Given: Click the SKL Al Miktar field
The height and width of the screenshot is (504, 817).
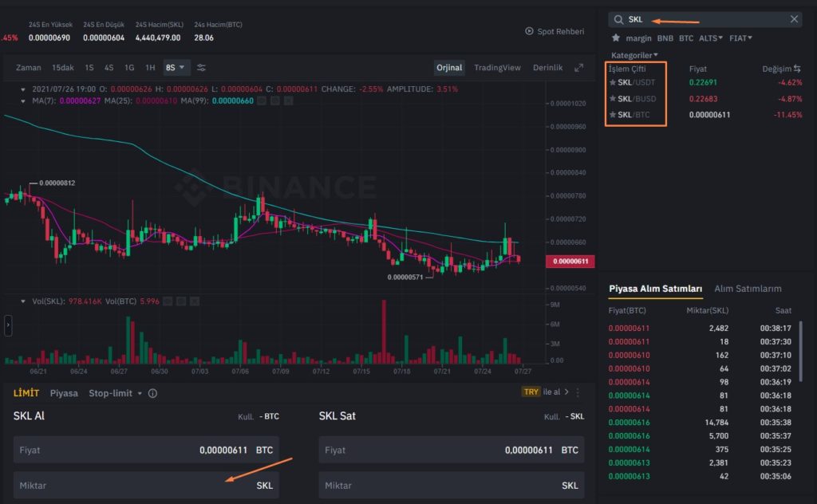Looking at the screenshot, I should tap(146, 485).
